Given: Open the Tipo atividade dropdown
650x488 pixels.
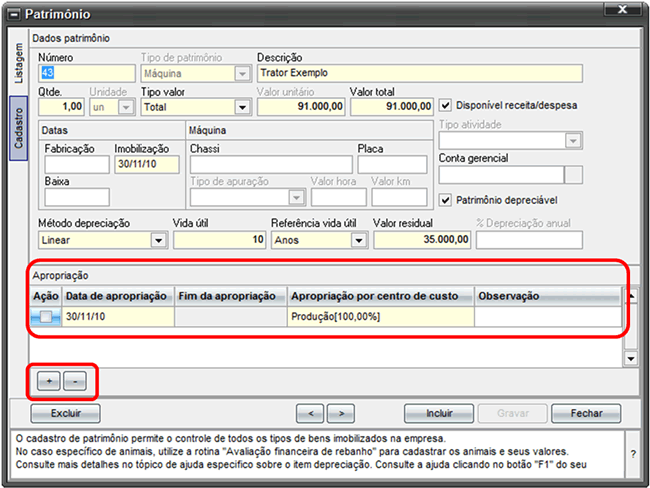Looking at the screenshot, I should [x=573, y=141].
